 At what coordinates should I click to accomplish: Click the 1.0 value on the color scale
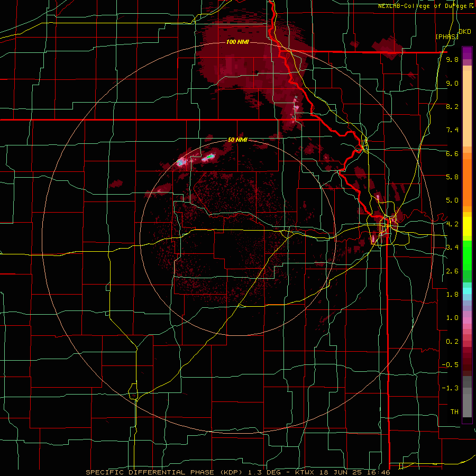pyautogui.click(x=452, y=318)
